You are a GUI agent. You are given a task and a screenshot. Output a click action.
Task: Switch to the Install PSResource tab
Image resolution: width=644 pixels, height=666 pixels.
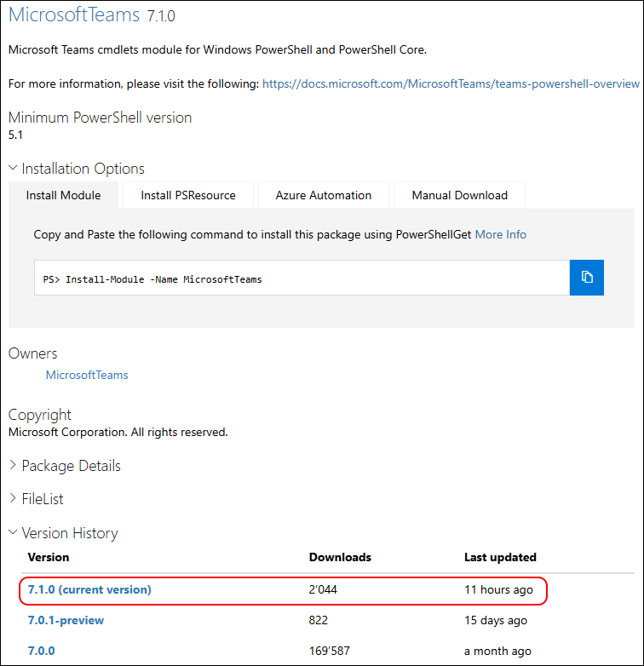pos(188,195)
